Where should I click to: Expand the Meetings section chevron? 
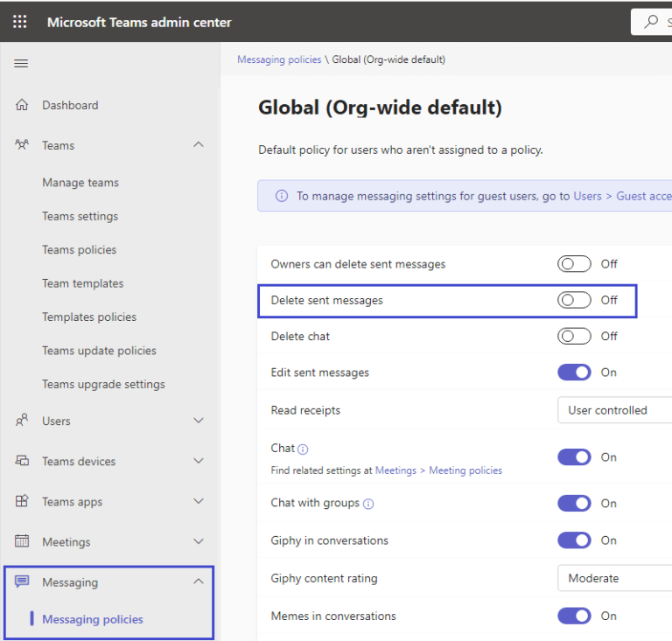coord(199,541)
